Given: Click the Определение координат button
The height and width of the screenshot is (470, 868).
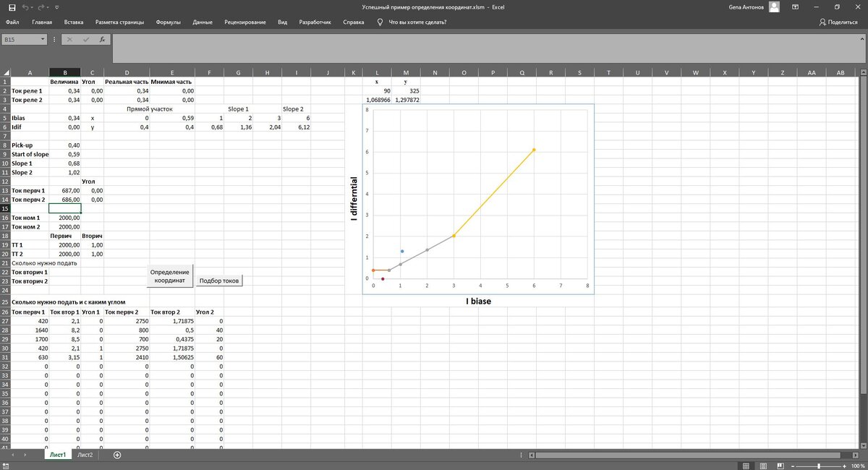Looking at the screenshot, I should pos(171,275).
